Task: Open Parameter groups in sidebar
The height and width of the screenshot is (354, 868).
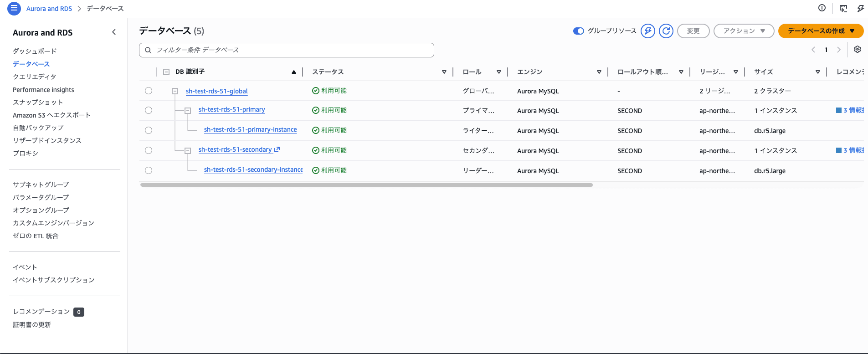Action: (x=41, y=197)
